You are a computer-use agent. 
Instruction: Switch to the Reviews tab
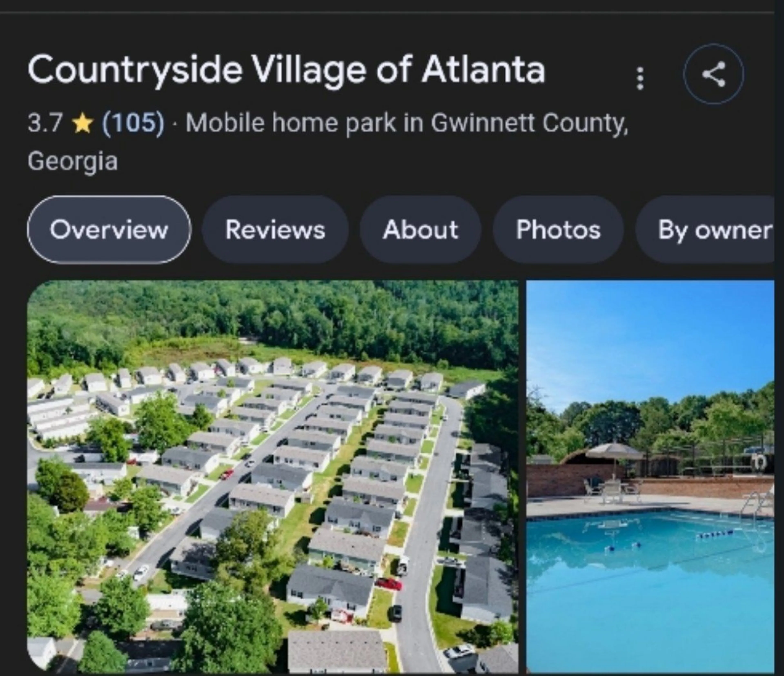tap(275, 229)
